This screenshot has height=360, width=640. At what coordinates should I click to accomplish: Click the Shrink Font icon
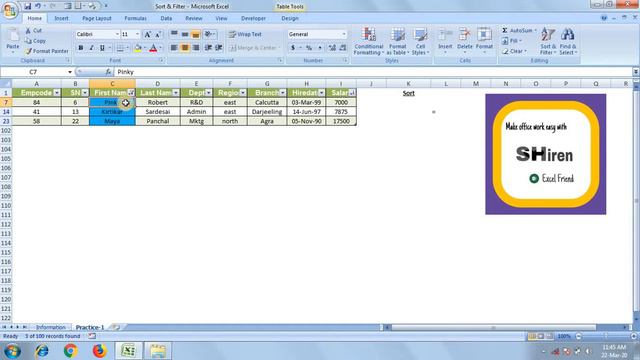(x=158, y=35)
